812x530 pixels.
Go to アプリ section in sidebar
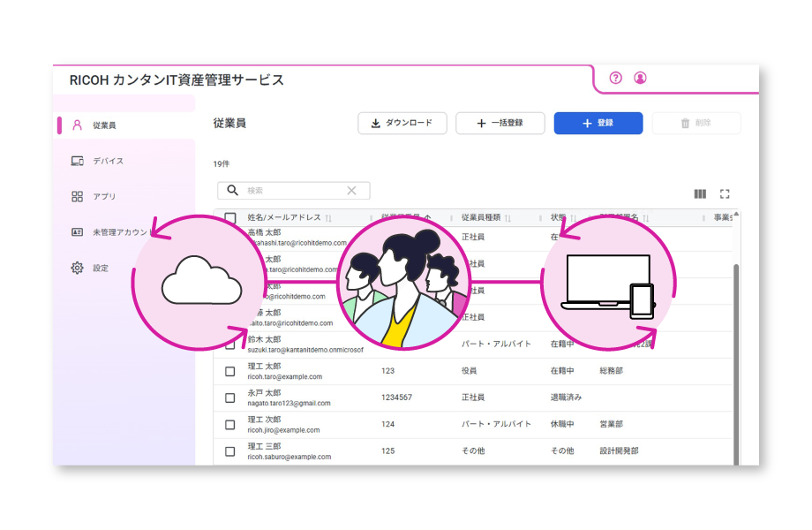click(x=104, y=196)
